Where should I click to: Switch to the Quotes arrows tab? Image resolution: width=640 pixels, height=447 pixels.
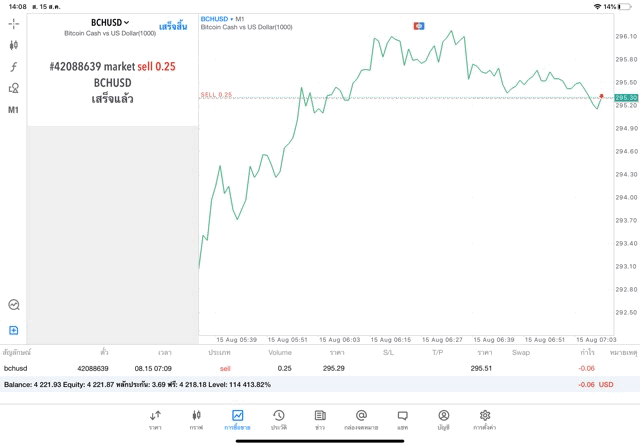155,419
